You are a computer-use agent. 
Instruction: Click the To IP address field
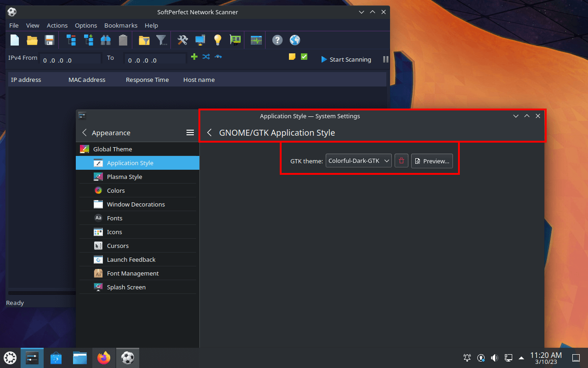pos(155,60)
